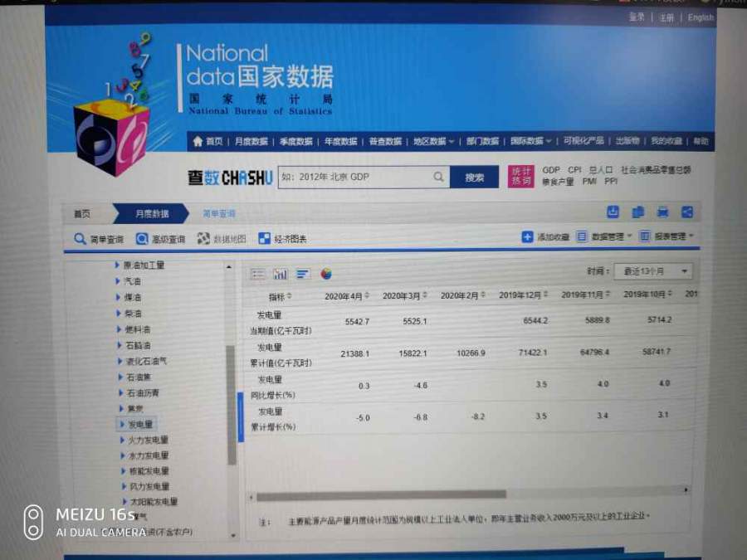
Task: Select the 发电量 tree item
Action: [x=140, y=424]
